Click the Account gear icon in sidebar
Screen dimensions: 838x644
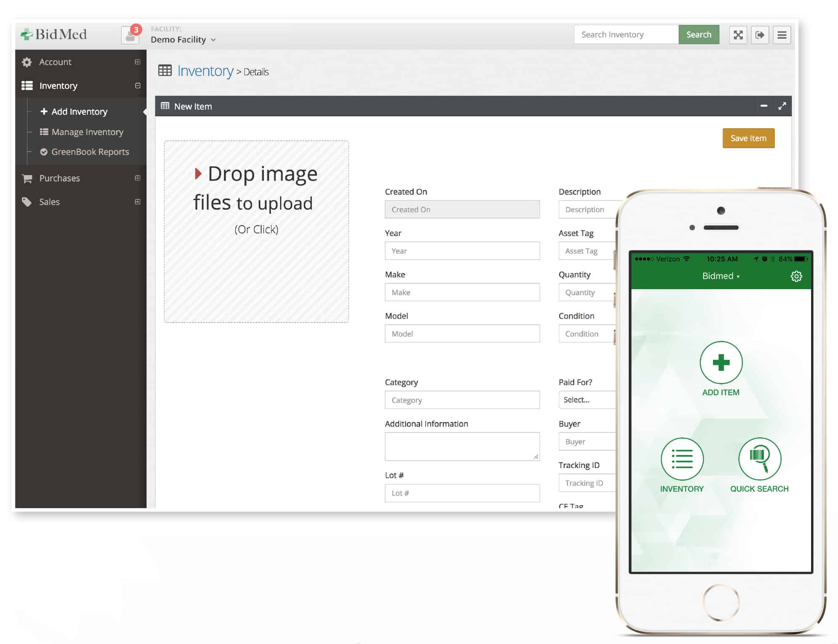(27, 62)
